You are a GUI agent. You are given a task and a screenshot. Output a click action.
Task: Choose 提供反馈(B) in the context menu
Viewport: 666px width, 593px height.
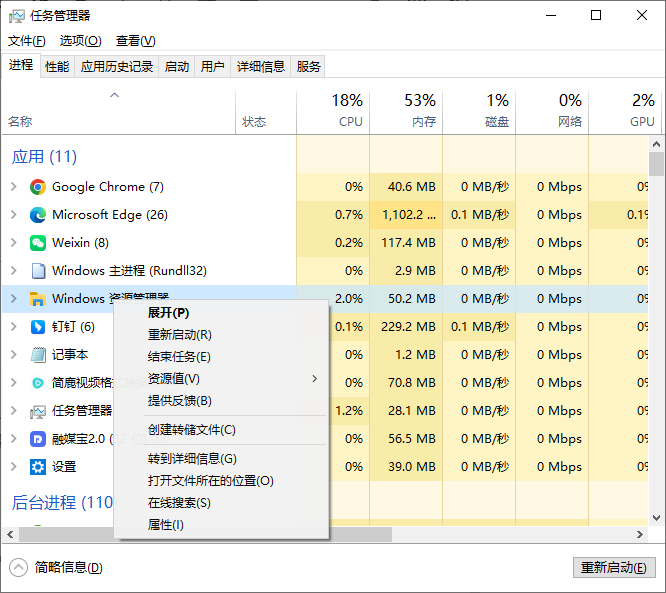tap(221, 401)
